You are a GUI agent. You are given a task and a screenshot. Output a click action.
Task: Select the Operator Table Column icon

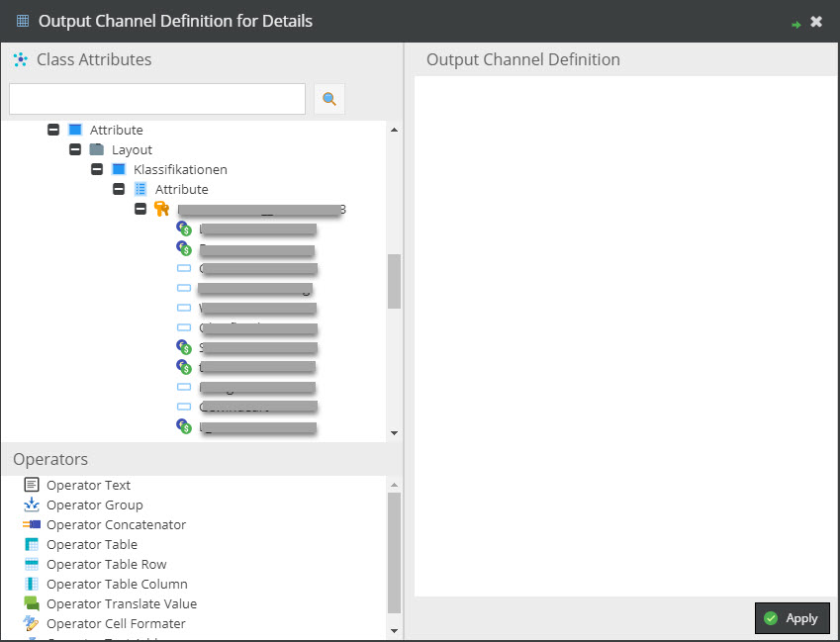click(32, 584)
